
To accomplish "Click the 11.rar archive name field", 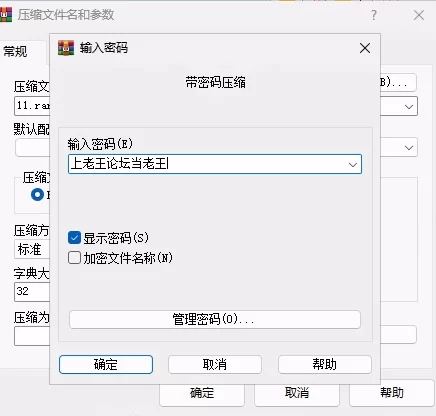I will pos(32,106).
